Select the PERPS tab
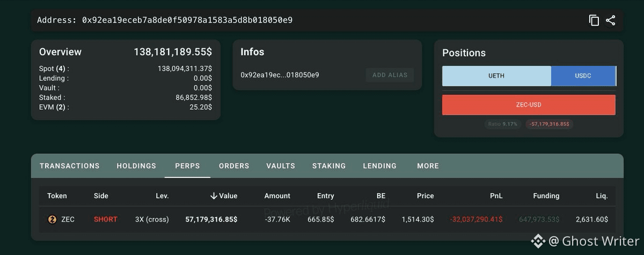 click(187, 166)
